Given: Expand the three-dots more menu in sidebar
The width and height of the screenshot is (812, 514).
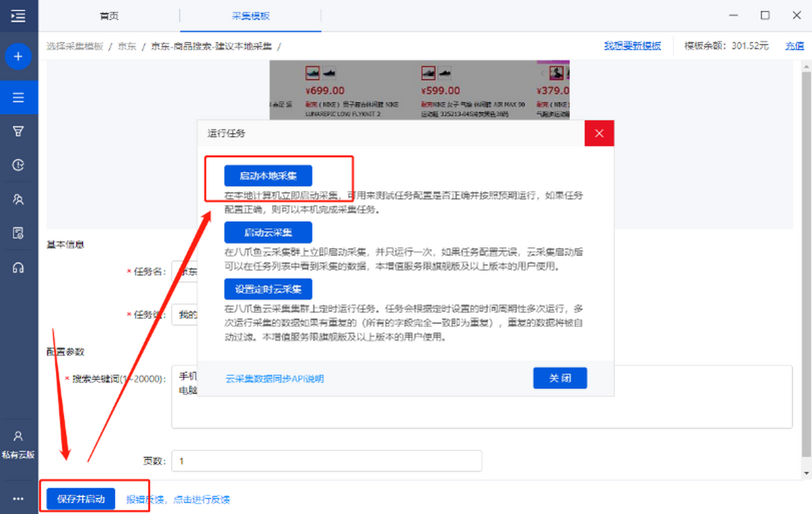Looking at the screenshot, I should 18,499.
